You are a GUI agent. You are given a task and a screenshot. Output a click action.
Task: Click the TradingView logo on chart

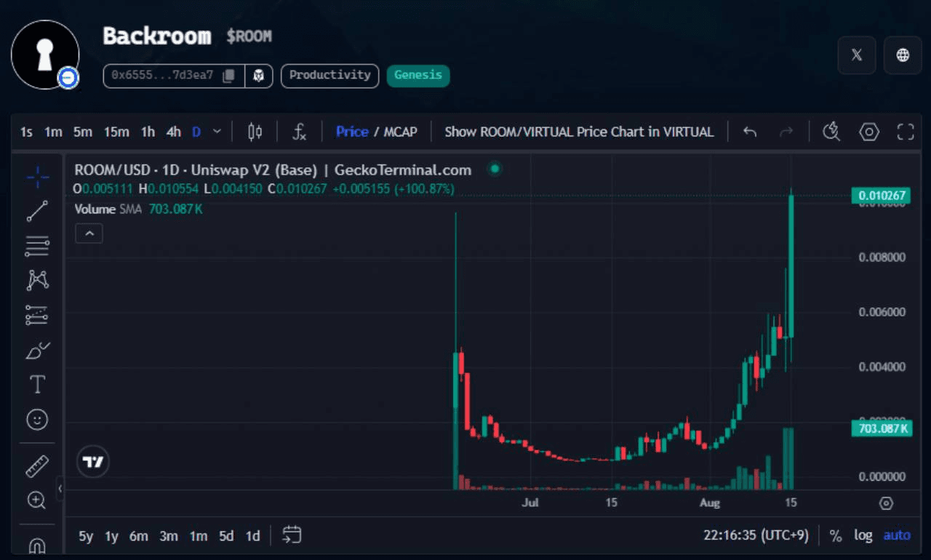point(93,461)
